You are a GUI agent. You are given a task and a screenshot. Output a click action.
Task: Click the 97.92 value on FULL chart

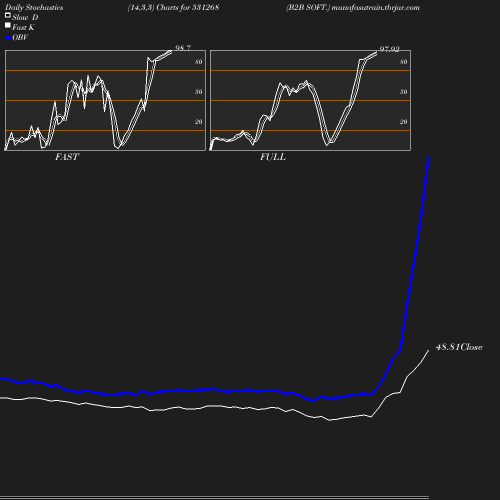pyautogui.click(x=389, y=49)
